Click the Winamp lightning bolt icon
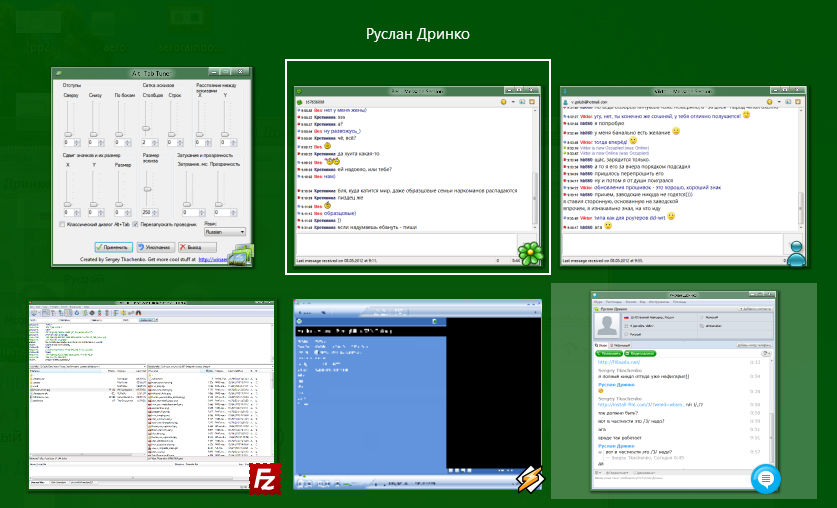This screenshot has height=508, width=837. point(530,479)
